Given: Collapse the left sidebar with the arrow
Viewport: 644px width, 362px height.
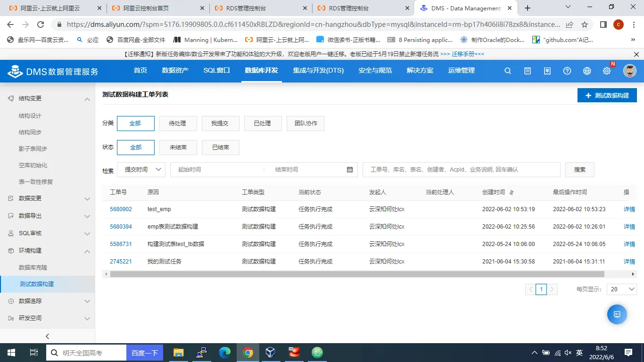Looking at the screenshot, I should pos(47,336).
